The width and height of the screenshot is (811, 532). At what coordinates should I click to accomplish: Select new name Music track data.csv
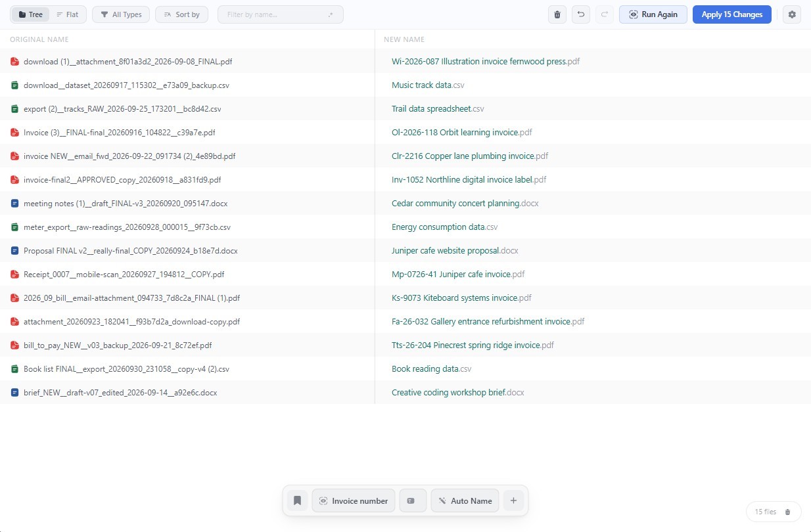[428, 85]
